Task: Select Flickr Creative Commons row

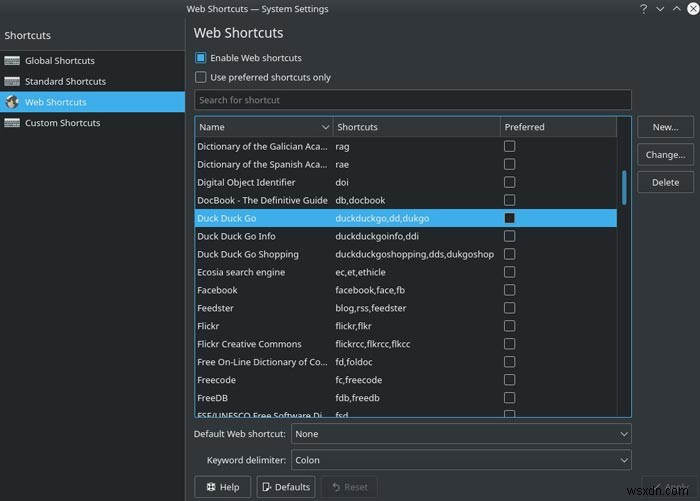Action: (x=406, y=344)
